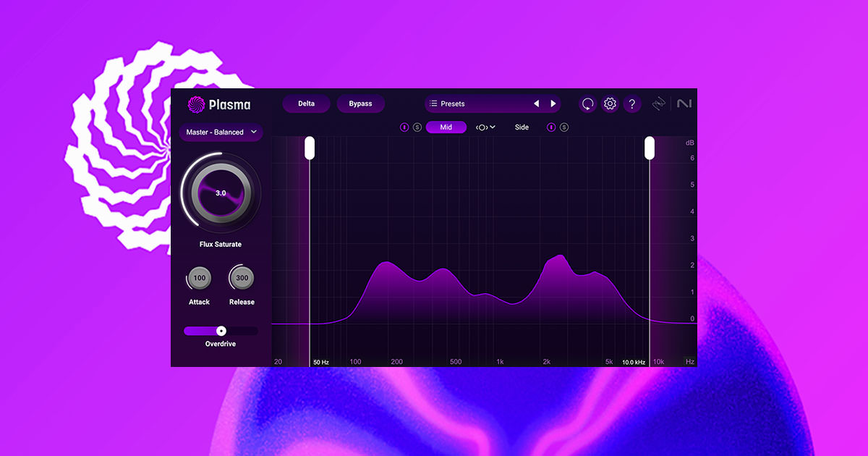
Task: Select the Side tab
Action: click(x=522, y=127)
